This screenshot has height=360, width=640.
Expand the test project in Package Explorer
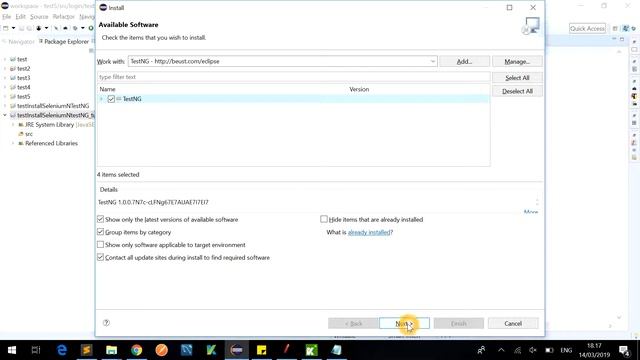coord(5,59)
